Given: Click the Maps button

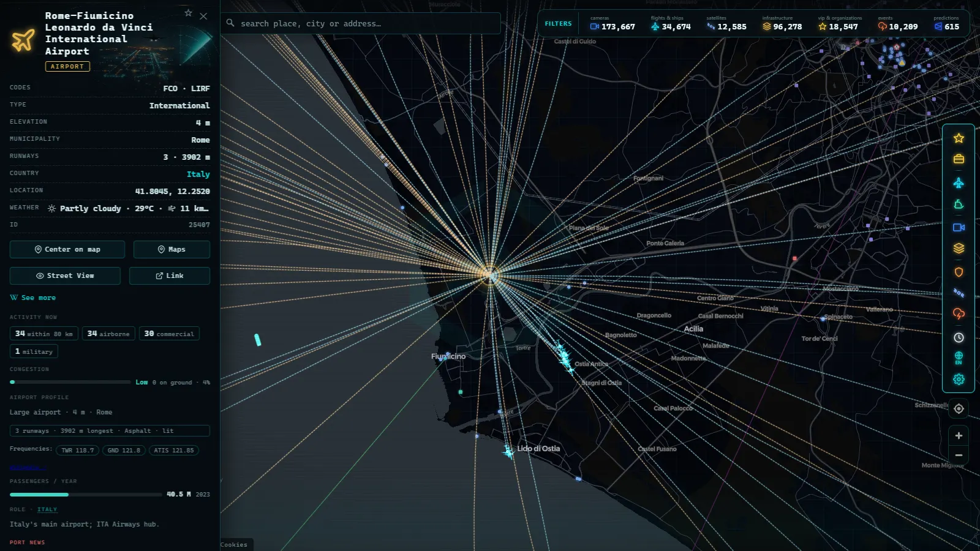Looking at the screenshot, I should (171, 249).
